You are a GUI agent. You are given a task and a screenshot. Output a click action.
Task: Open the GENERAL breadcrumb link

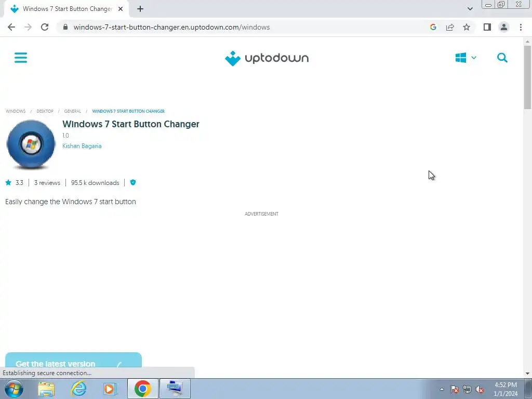point(73,111)
